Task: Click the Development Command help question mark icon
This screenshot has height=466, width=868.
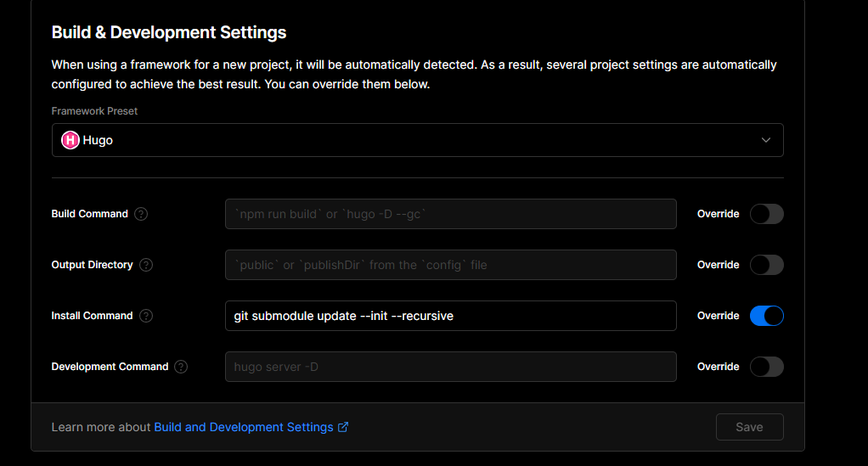Action: (x=181, y=367)
